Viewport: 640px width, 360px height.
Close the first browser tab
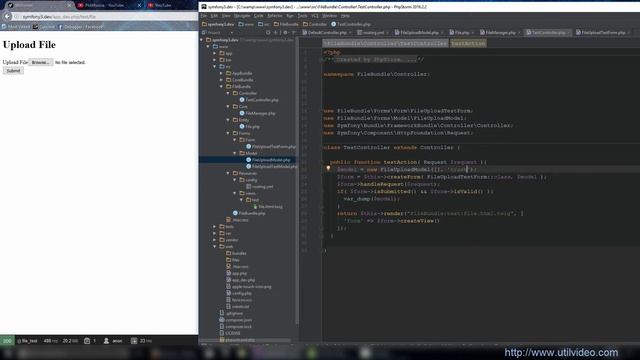click(x=69, y=5)
